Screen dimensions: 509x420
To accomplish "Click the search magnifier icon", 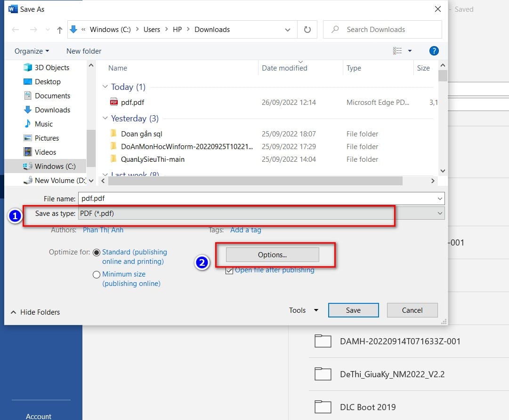I will (335, 30).
